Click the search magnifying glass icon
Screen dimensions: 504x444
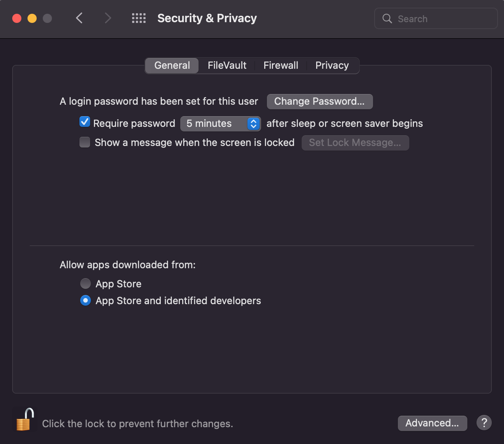coord(387,19)
